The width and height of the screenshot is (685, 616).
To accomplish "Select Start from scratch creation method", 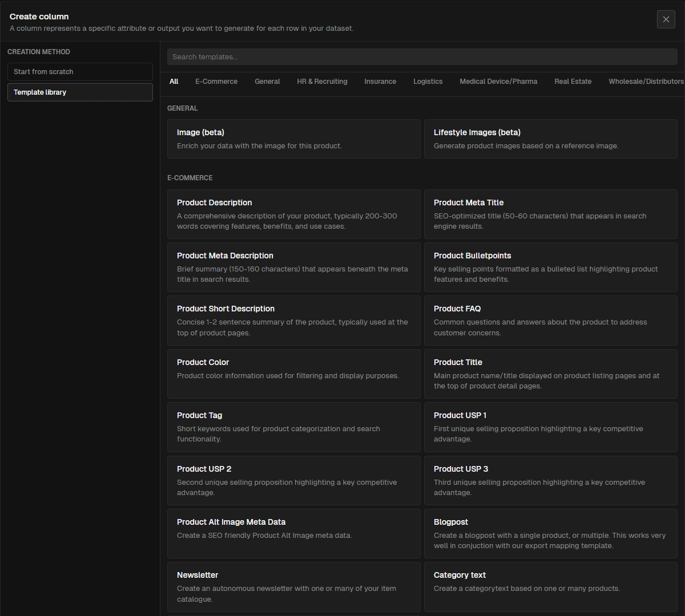I will tap(80, 72).
